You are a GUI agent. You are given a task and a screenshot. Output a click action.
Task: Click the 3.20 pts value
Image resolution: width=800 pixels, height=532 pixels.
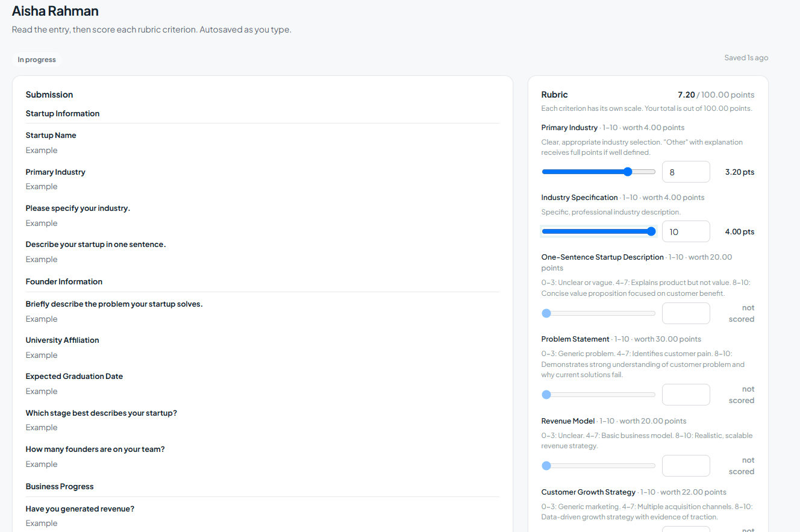pos(740,172)
